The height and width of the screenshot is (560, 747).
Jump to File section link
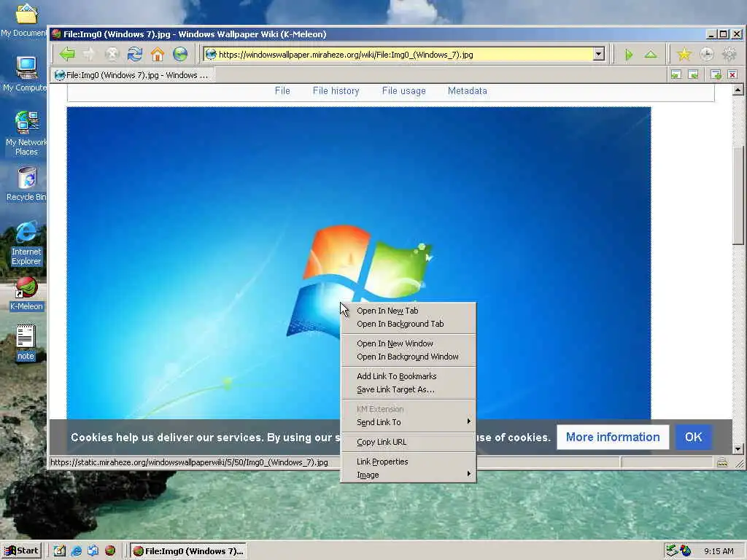282,91
